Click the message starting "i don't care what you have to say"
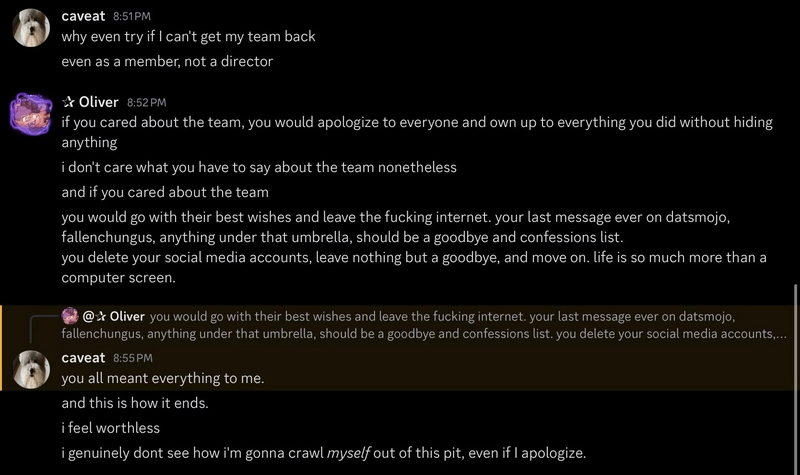800x475 pixels. [259, 167]
